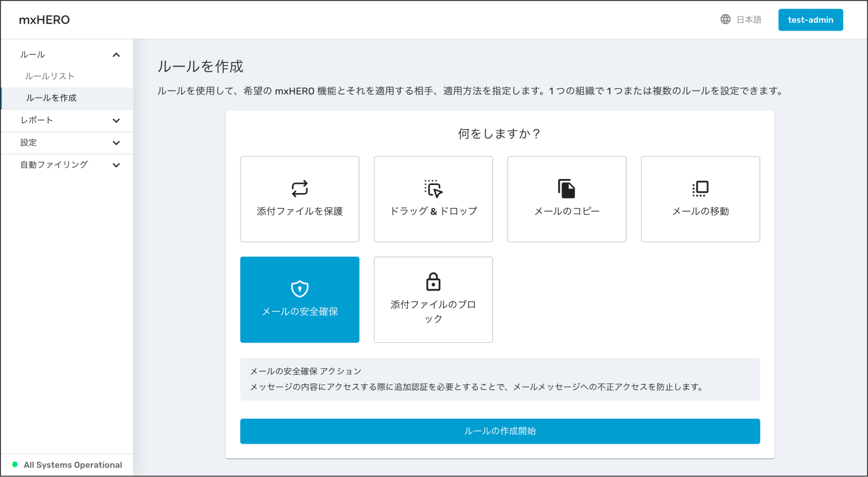The image size is (868, 477).
Task: Open ルールリスト in the sidebar
Action: 50,76
